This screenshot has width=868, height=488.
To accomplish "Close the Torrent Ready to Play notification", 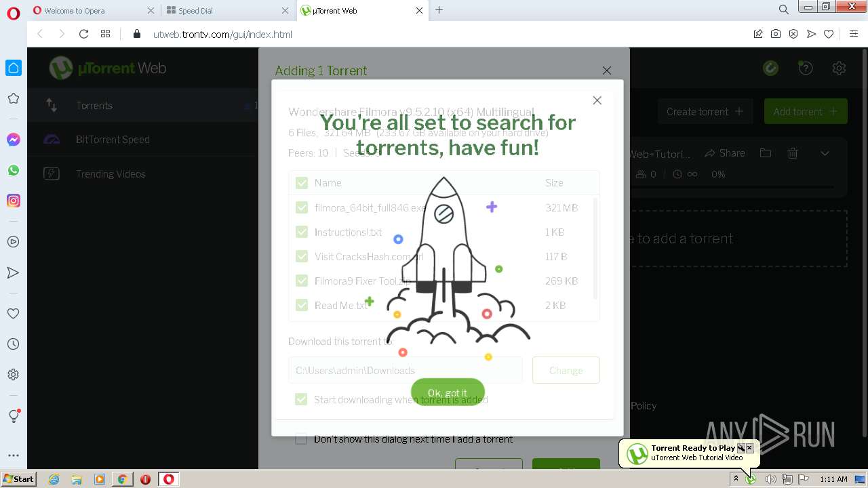I will point(749,448).
